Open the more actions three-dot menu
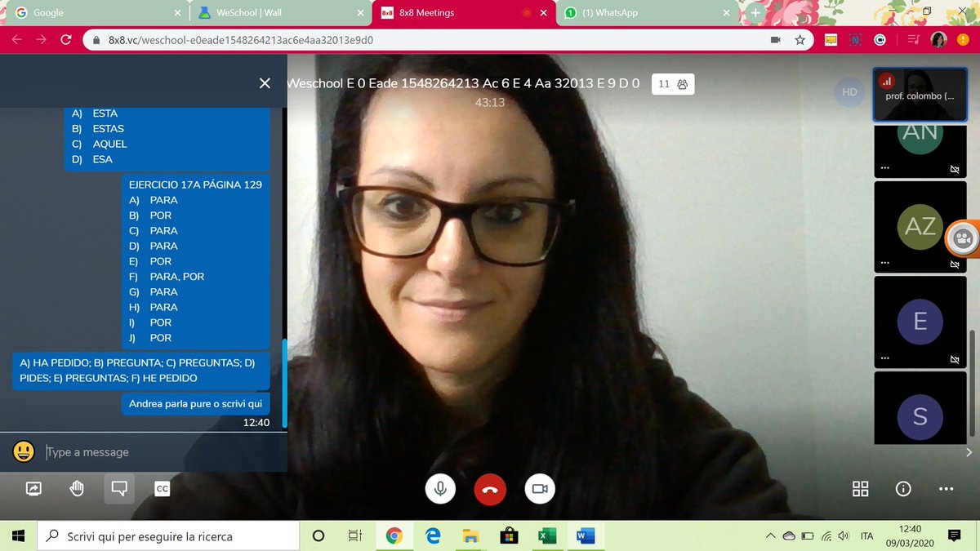Image resolution: width=980 pixels, height=551 pixels. [946, 489]
